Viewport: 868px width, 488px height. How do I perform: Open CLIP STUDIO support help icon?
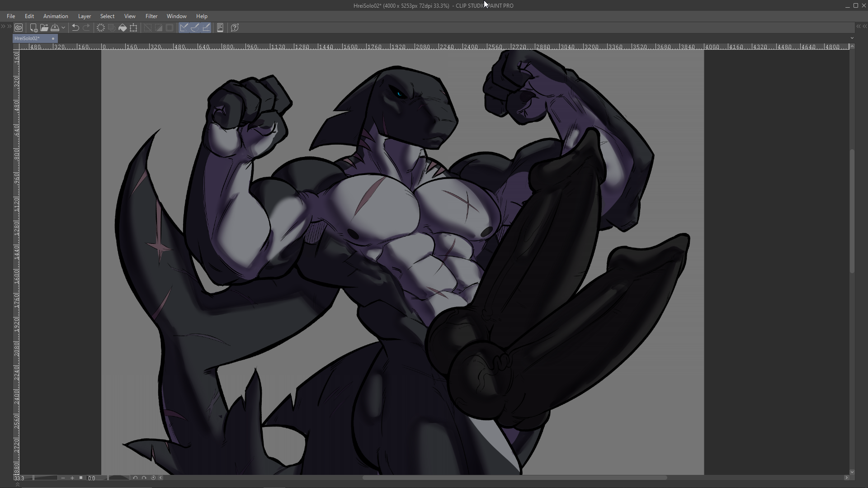(235, 28)
